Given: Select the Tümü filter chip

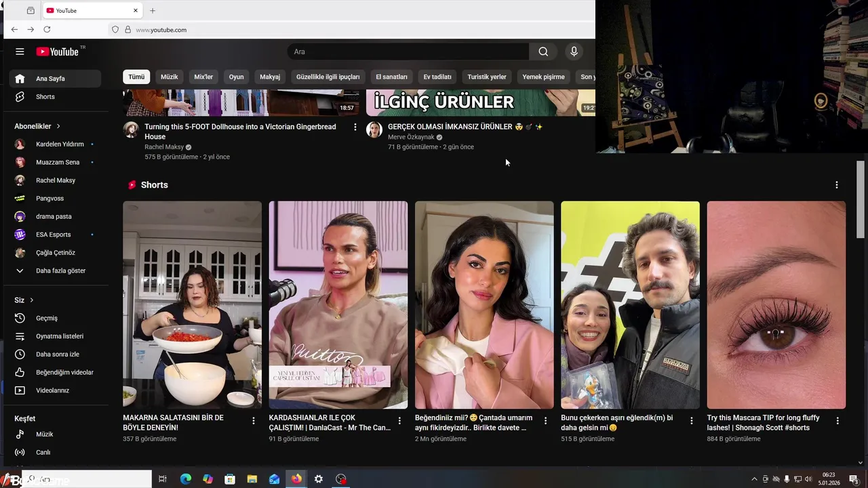Looking at the screenshot, I should pyautogui.click(x=136, y=77).
